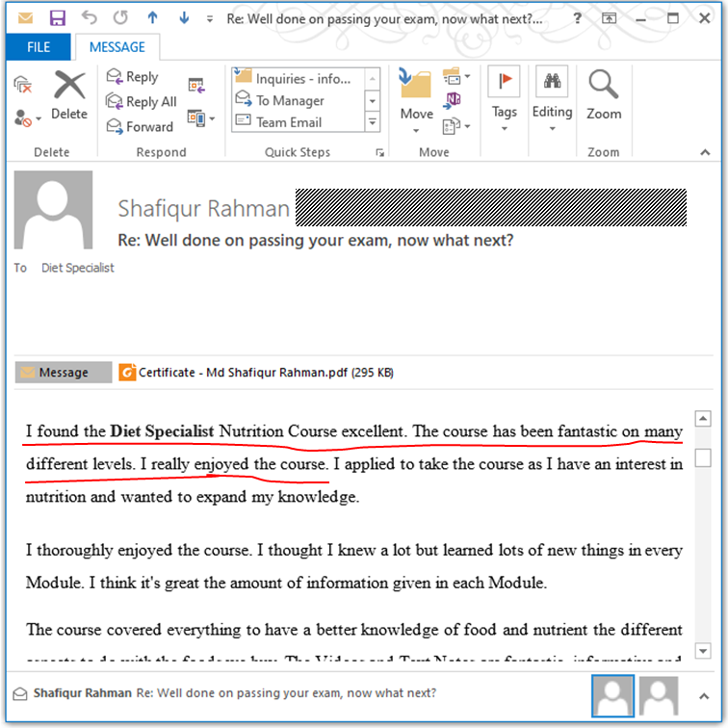Viewport: 728px width, 728px height.
Task: Go to previous item with up arrow
Action: pos(152,17)
